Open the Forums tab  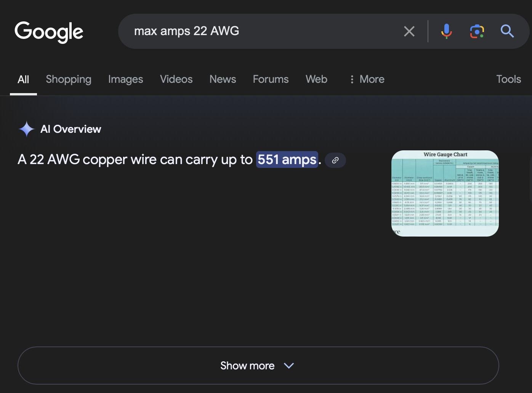[x=271, y=79]
